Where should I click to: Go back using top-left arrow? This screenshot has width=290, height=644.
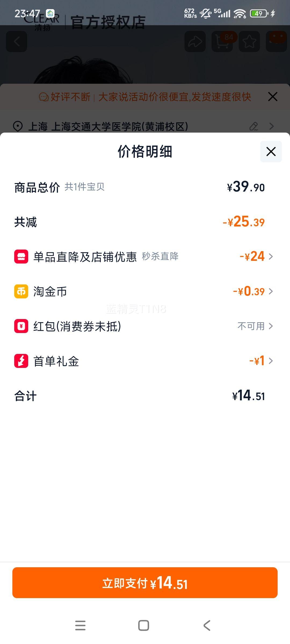[x=17, y=42]
